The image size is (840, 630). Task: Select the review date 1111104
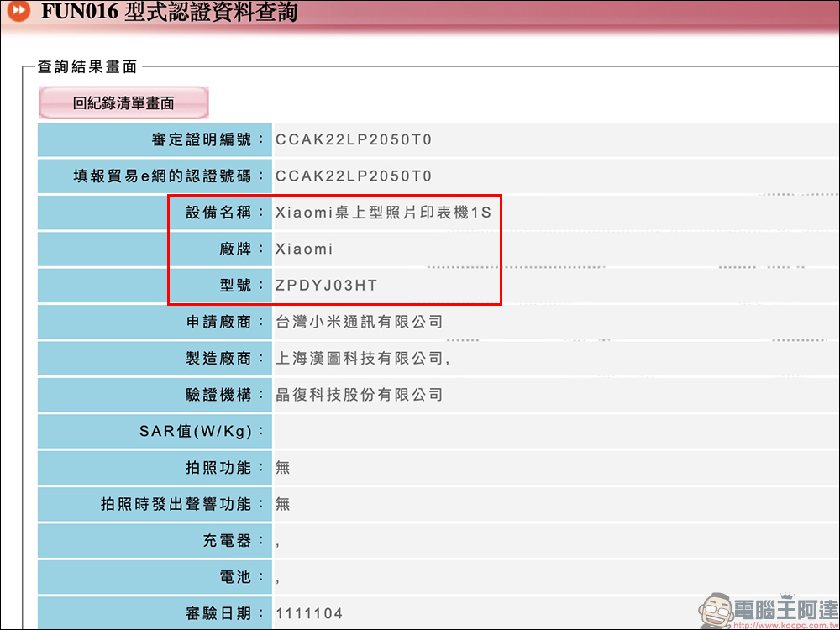(309, 613)
